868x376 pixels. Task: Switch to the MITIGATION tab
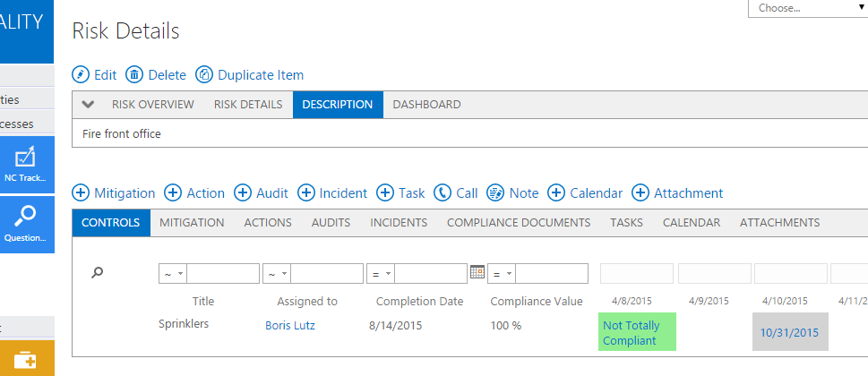point(192,223)
